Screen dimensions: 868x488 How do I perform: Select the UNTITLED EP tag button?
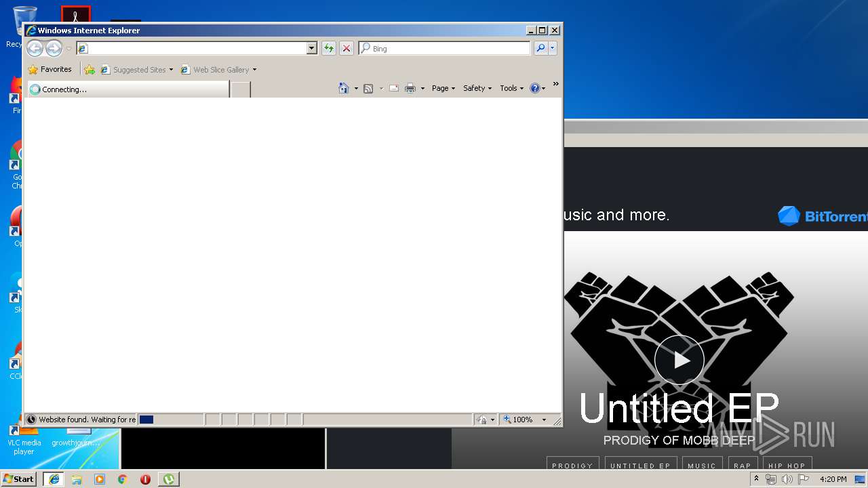coord(640,466)
